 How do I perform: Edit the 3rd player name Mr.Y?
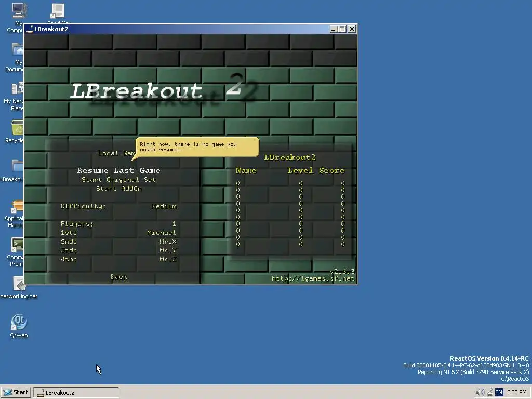click(x=118, y=250)
